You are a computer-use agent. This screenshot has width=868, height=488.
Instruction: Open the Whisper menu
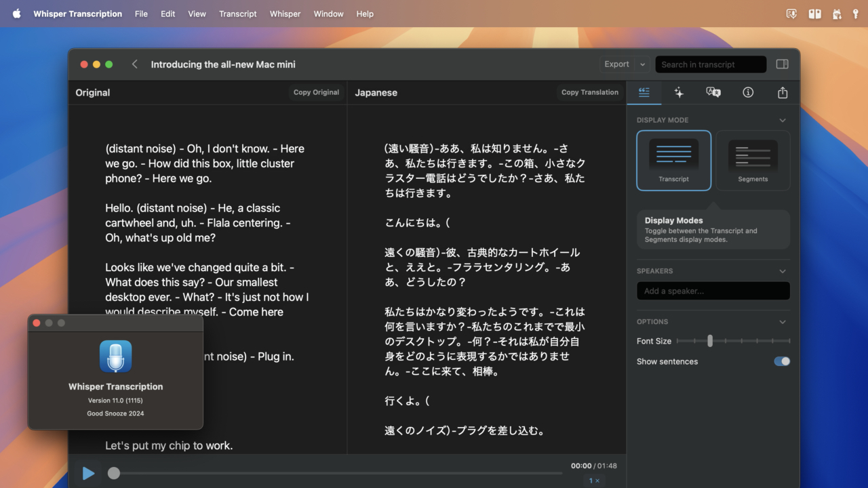(285, 14)
